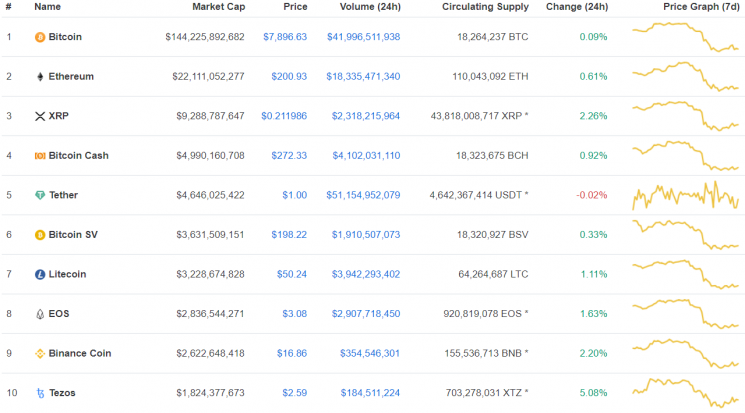Click the Bitcoin Cash logo icon
The width and height of the screenshot is (745, 413).
(x=40, y=156)
